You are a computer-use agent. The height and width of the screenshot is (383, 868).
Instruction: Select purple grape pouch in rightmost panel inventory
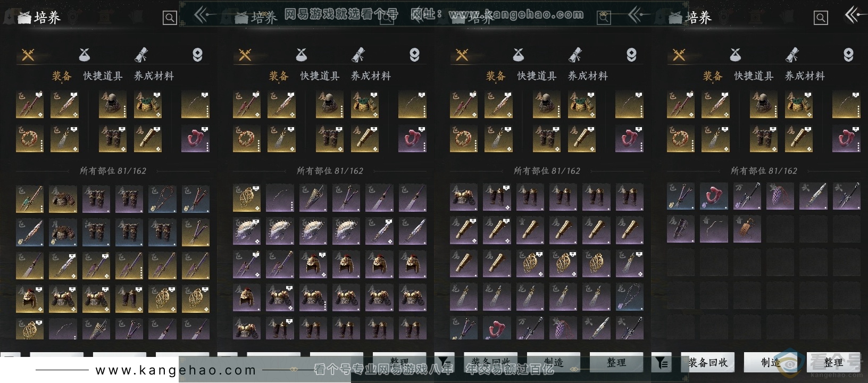780,196
